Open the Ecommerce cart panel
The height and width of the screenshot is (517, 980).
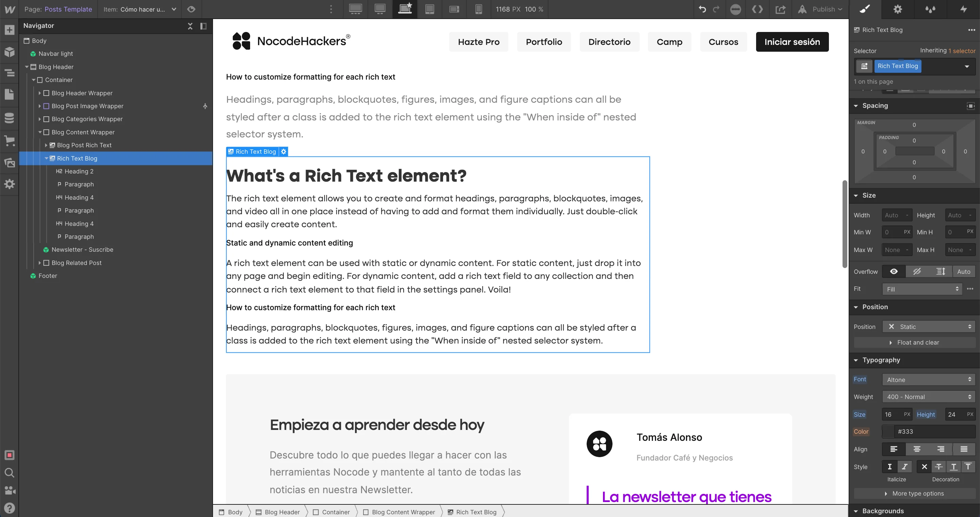tap(9, 141)
